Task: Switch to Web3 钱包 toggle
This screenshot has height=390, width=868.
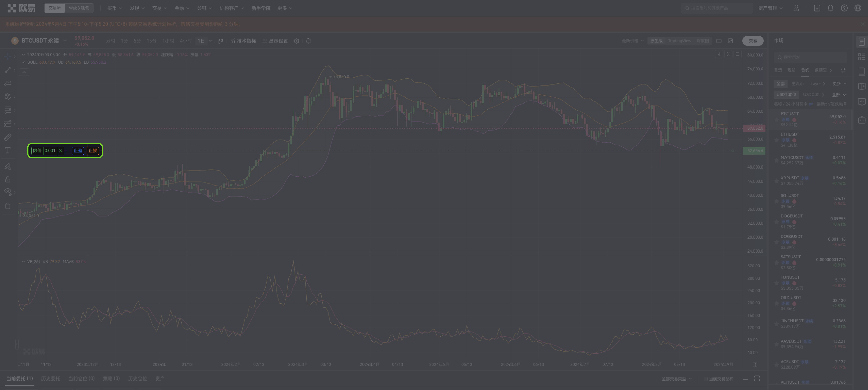Action: (x=79, y=8)
